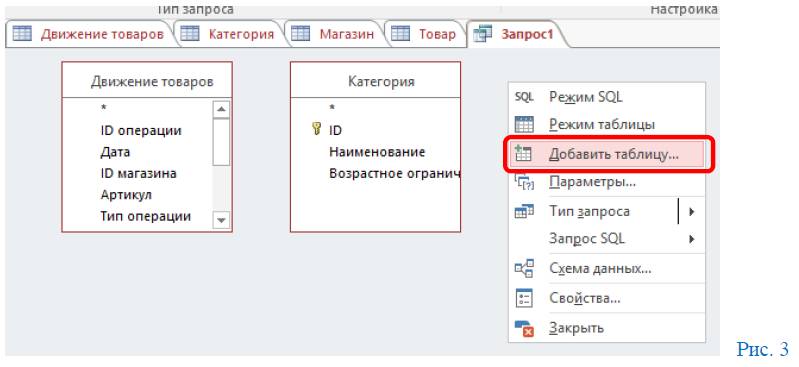The image size is (799, 367).
Task: Click the key icon beside ID field
Action: click(316, 129)
